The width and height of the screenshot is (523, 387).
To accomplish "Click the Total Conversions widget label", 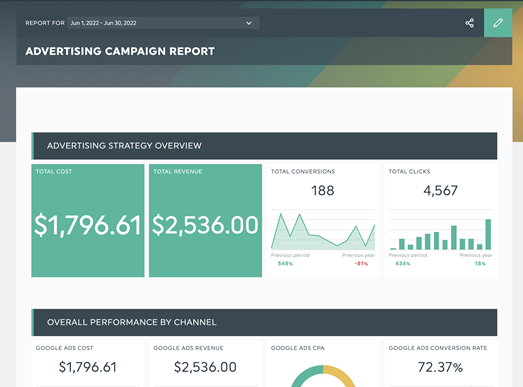I will pos(303,171).
